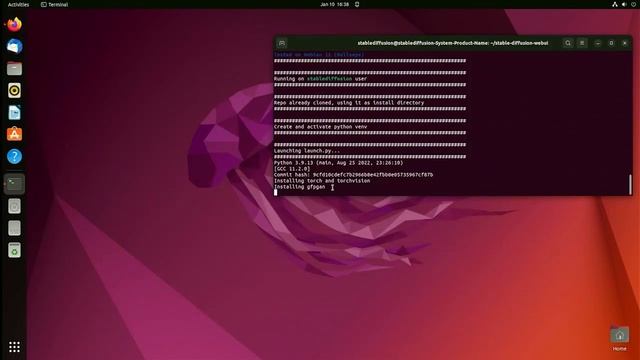Viewport: 640px width, 360px height.
Task: Open the Terminal app menu in top bar
Action: click(x=54, y=4)
